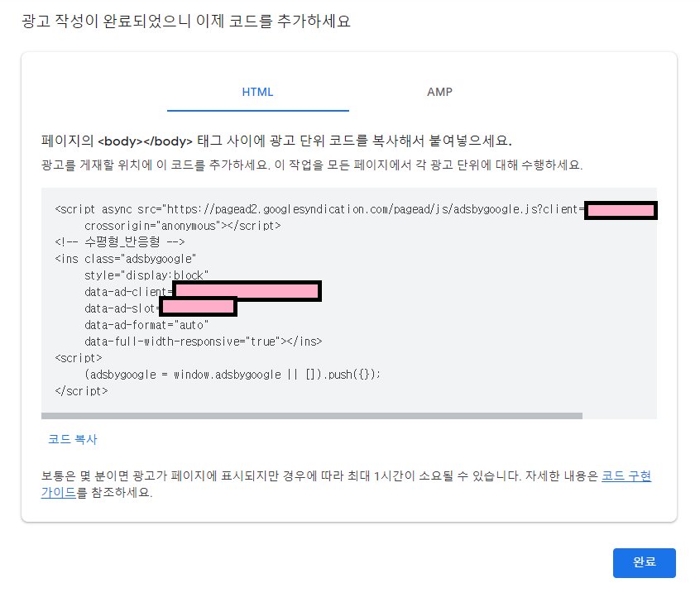
Task: Switch to the AMP tab
Action: point(439,93)
